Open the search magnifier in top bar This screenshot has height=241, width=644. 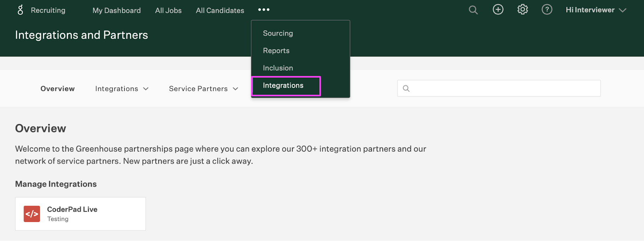tap(473, 10)
